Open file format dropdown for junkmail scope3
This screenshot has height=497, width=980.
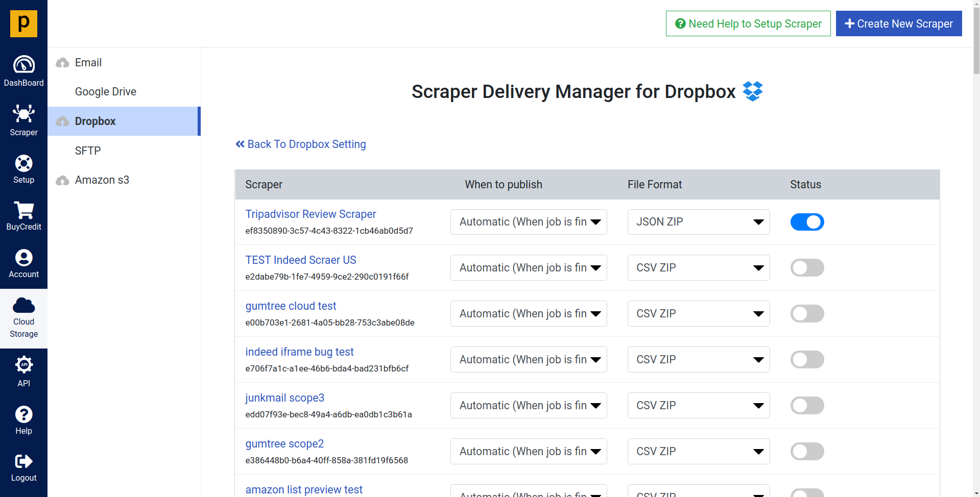click(x=698, y=406)
